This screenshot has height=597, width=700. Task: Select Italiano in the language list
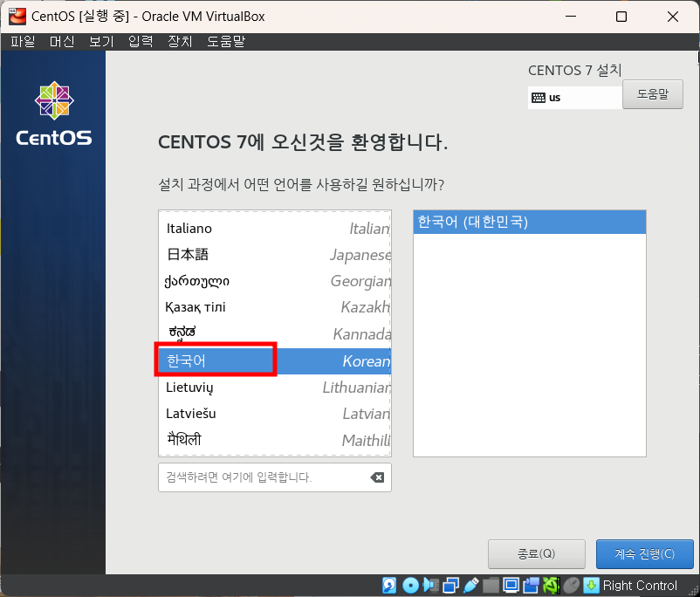[275, 229]
